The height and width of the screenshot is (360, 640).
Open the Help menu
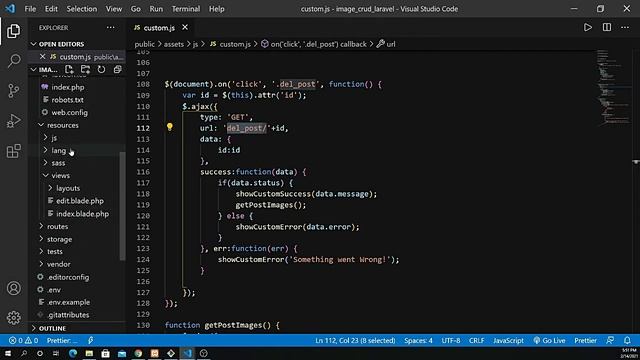(216, 9)
